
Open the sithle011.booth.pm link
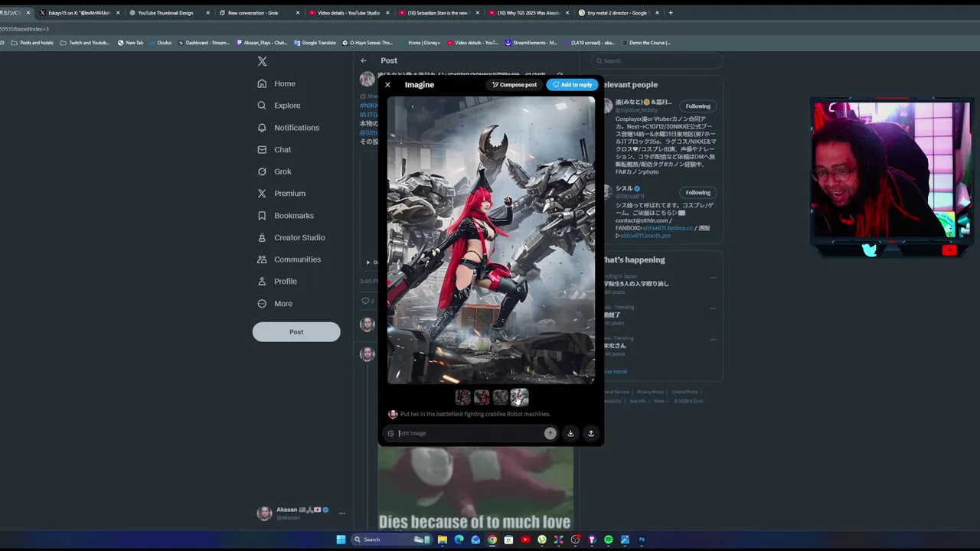(x=645, y=236)
